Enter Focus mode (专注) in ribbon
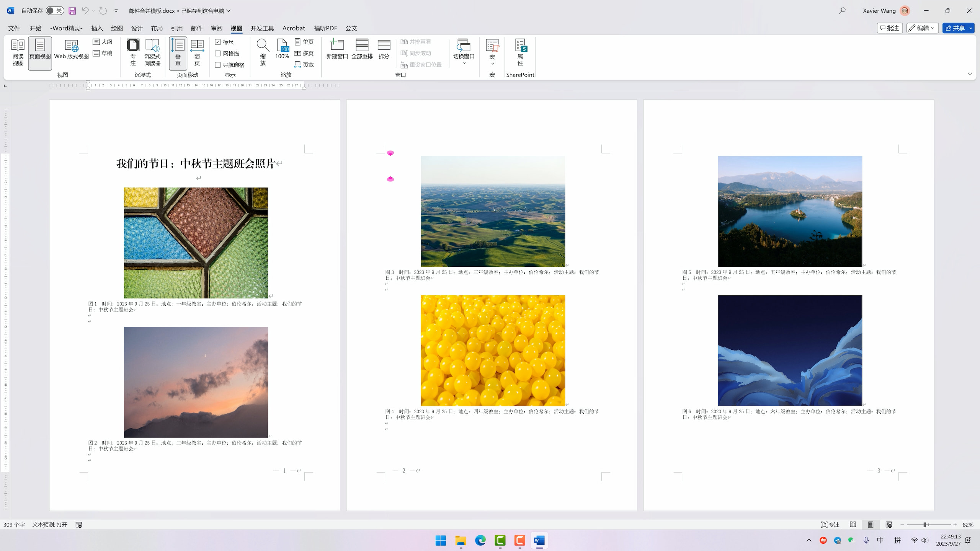 tap(133, 53)
